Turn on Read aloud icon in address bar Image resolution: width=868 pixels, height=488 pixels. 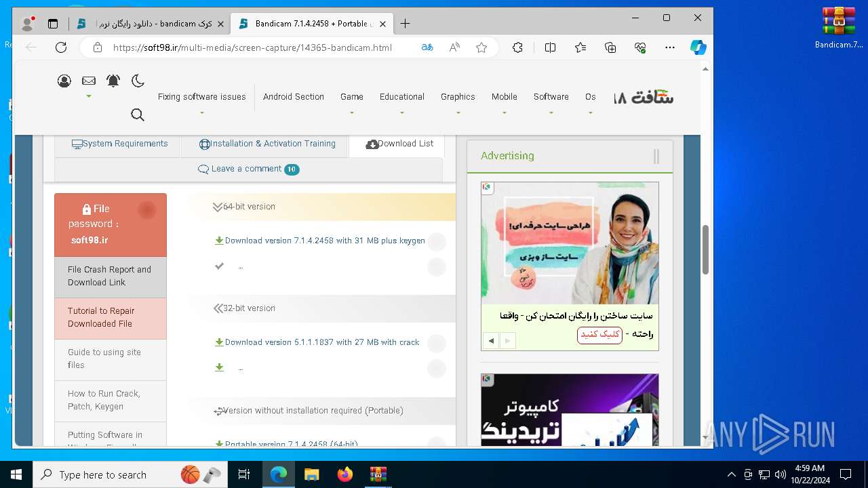pos(454,47)
